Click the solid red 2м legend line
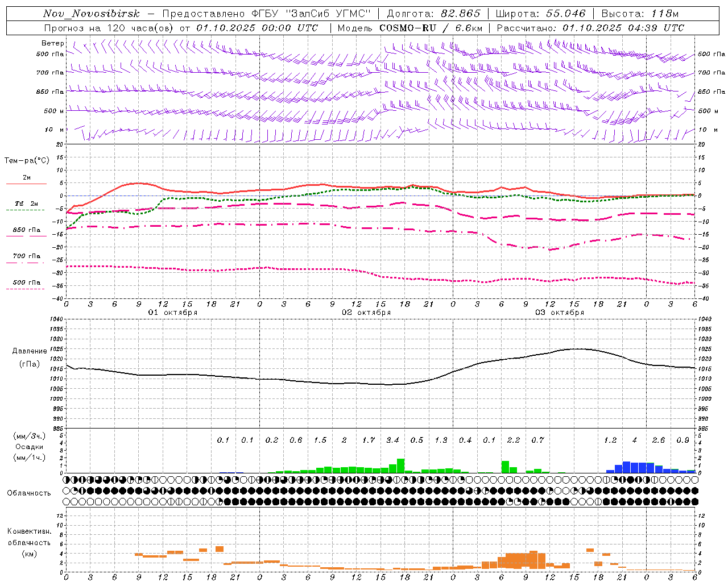 [x=26, y=184]
